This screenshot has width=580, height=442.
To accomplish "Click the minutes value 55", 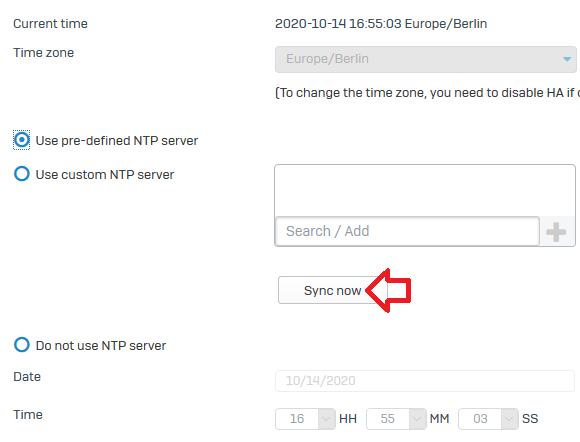I will coord(388,419).
